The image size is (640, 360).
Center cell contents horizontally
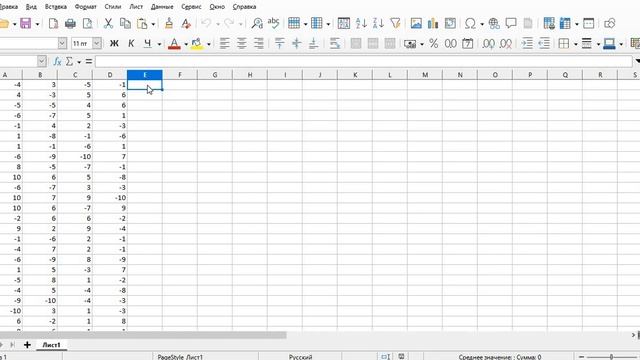pyautogui.click(x=242, y=43)
